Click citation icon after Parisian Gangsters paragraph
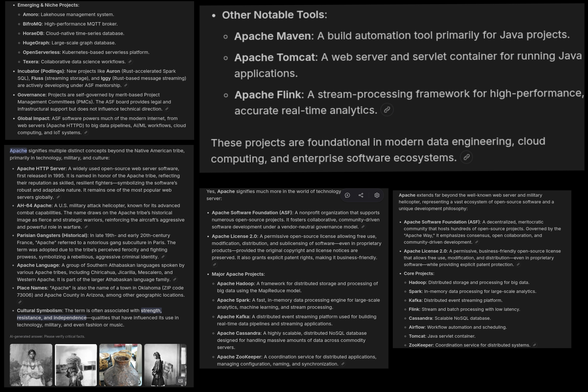 click(163, 257)
